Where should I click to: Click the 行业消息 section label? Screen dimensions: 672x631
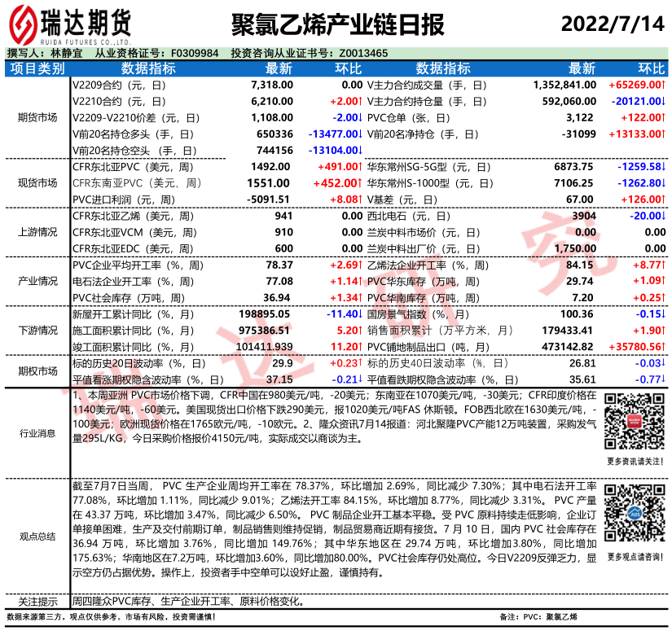37,433
